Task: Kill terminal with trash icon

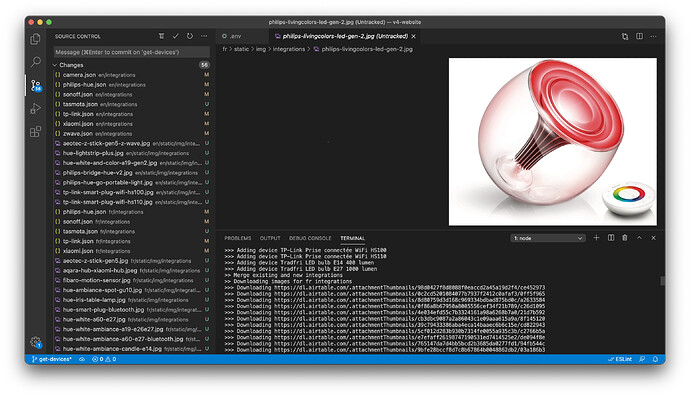Action: coord(624,238)
